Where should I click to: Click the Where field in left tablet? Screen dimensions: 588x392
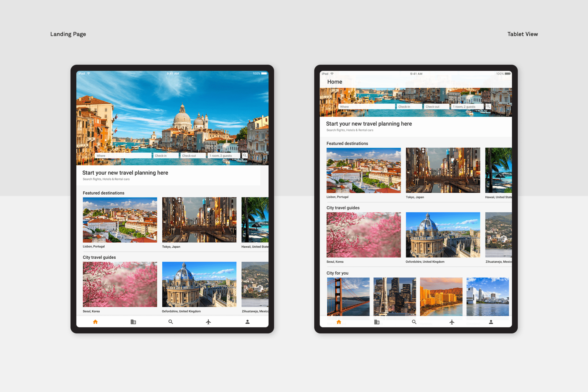tap(123, 155)
